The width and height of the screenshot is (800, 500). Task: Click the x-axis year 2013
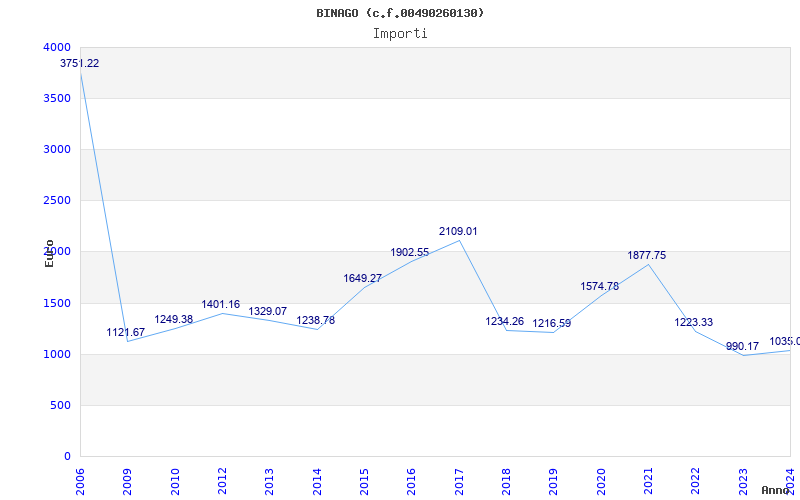[x=269, y=482]
